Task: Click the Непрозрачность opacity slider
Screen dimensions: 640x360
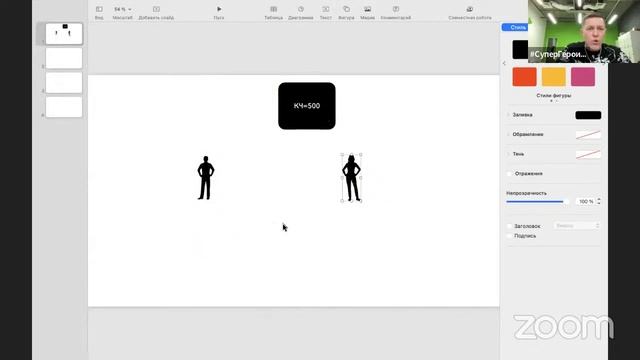Action: point(537,202)
